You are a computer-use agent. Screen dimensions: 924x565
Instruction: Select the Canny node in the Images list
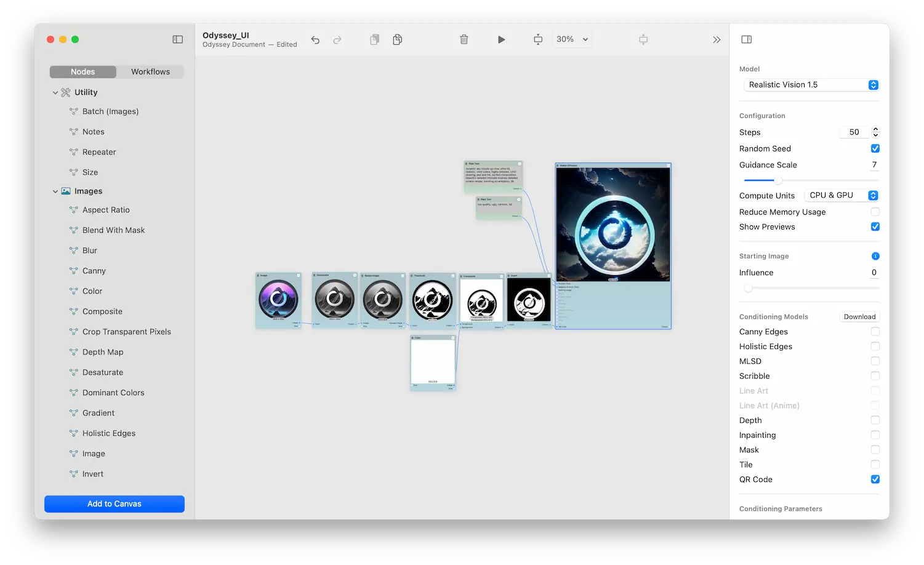pyautogui.click(x=95, y=271)
